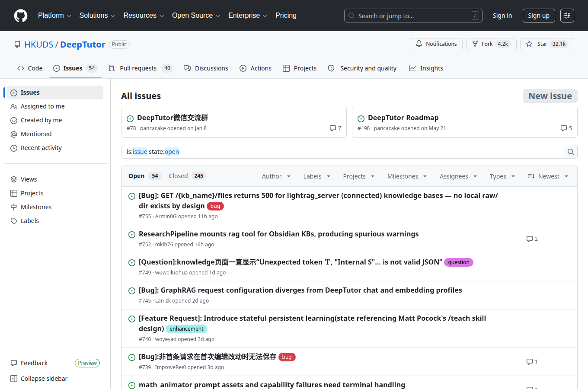Switch to Security and quality tab
This screenshot has height=389, width=588.
(362, 68)
